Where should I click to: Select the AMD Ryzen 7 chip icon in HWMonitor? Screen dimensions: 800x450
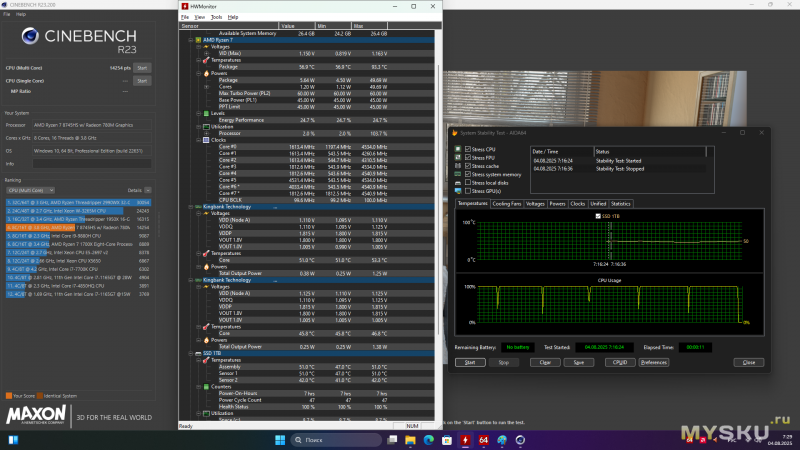[x=198, y=40]
